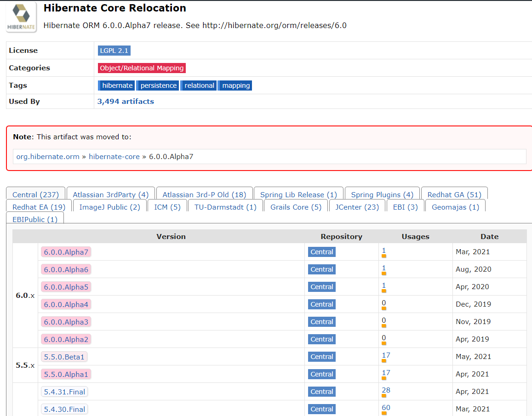Viewport: 532px width, 416px height.
Task: Select the persistence tag
Action: (x=158, y=85)
